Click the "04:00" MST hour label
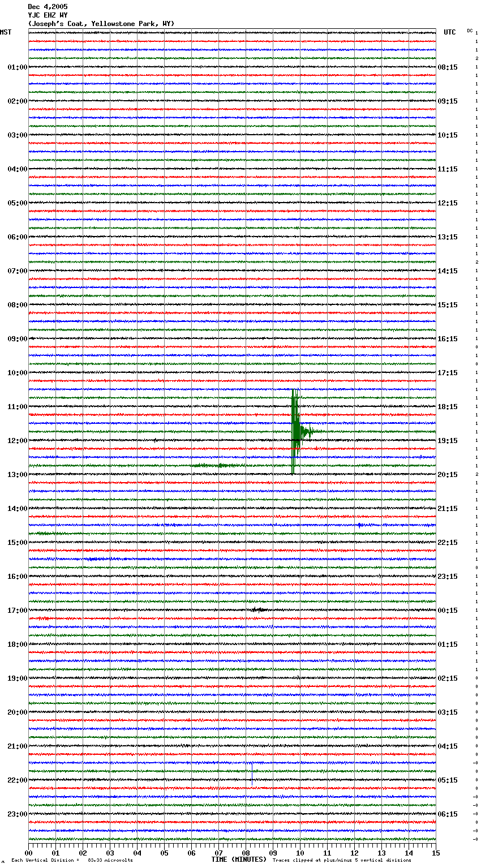Screen dimensions: 481x868 (17, 169)
